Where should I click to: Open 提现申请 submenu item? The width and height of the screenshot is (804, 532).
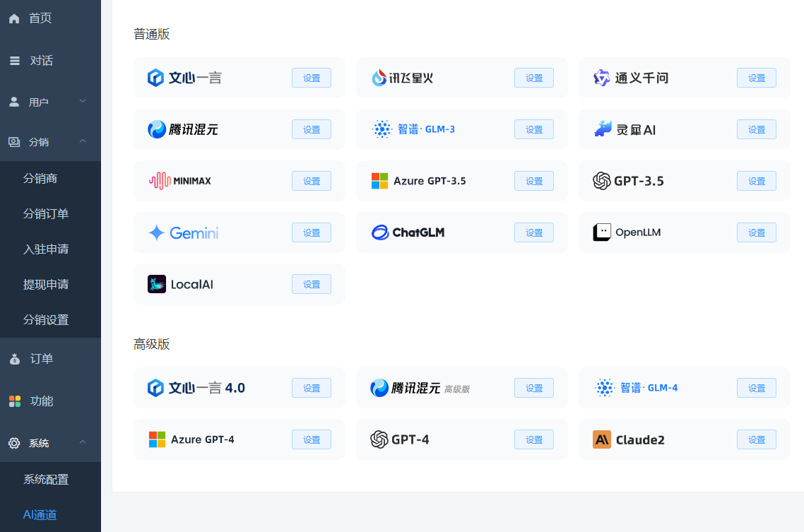[50, 285]
